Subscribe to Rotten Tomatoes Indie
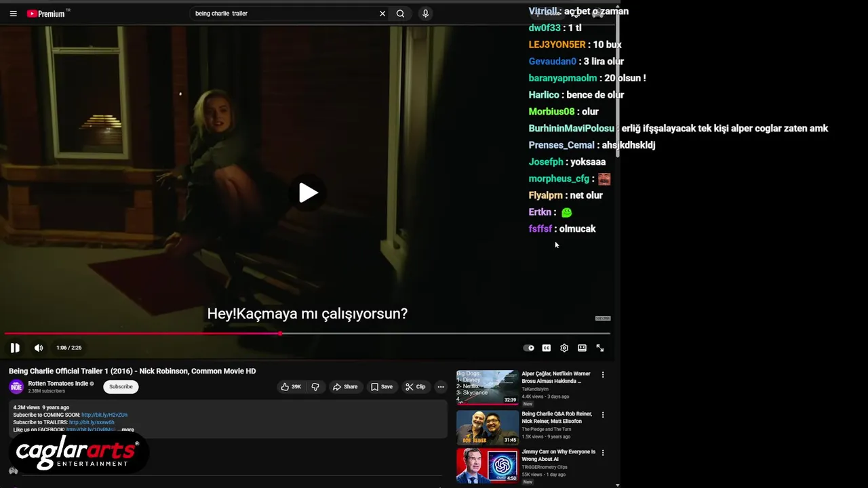The width and height of the screenshot is (868, 488). 121,387
